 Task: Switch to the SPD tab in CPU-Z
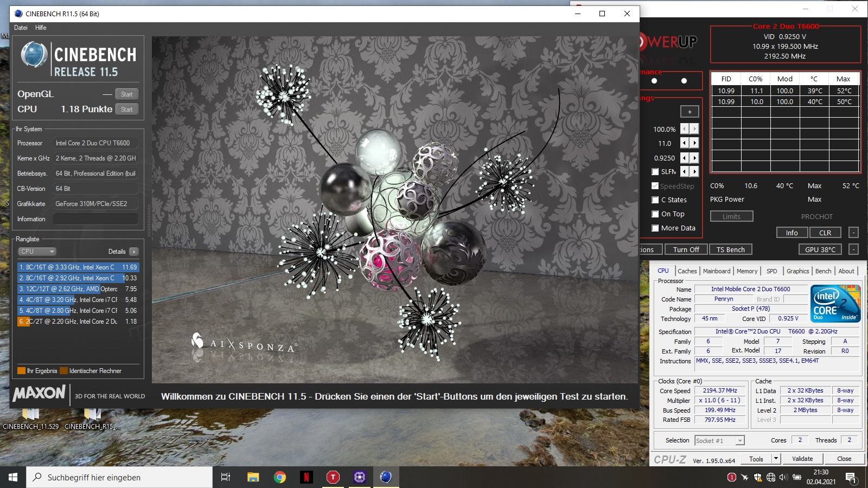click(x=772, y=271)
